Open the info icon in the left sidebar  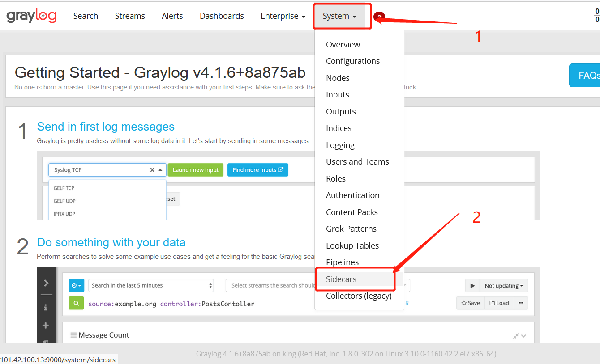coord(47,307)
